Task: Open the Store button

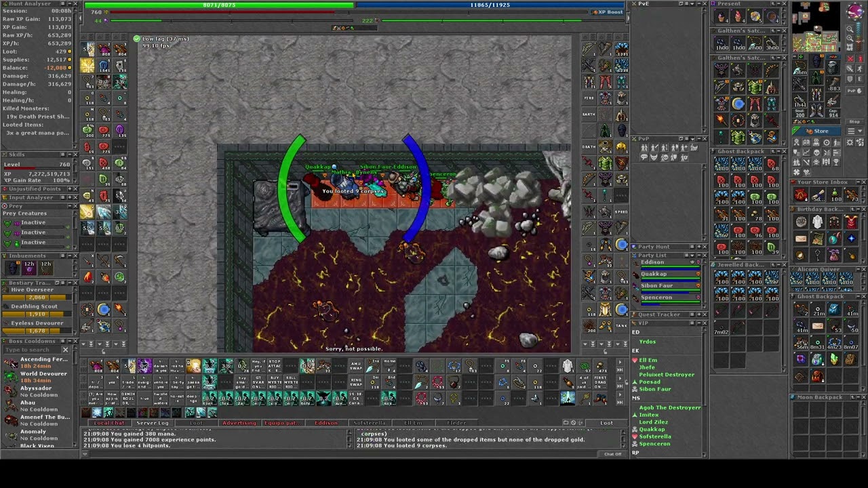Action: [817, 131]
